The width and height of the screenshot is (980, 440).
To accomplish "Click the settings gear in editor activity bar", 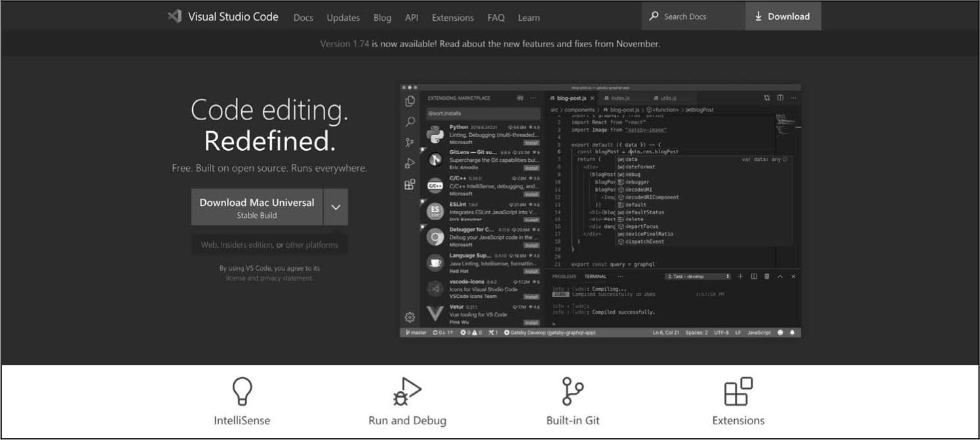I will (x=410, y=317).
